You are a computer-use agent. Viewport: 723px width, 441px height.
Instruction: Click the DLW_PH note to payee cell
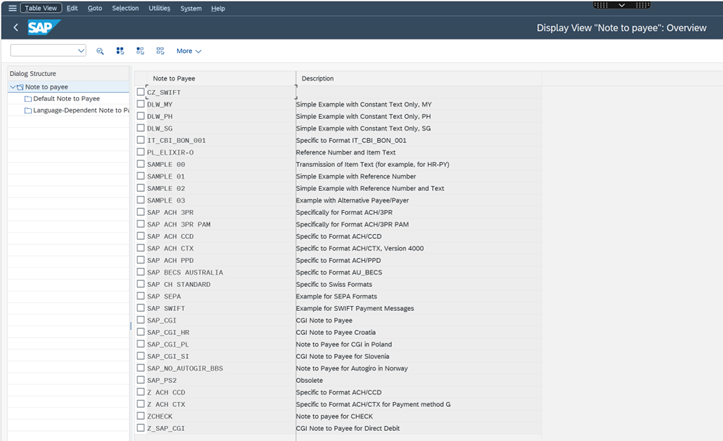220,116
